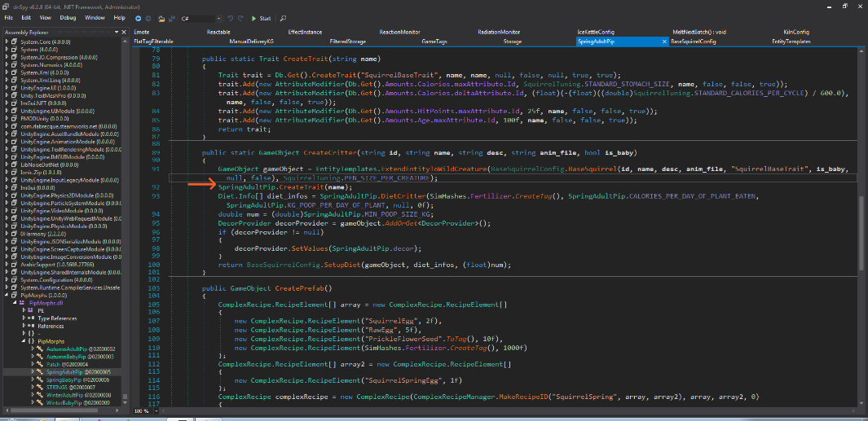Viewport: 868px width, 421px height.
Task: Click the Undo icon in toolbar
Action: [230, 18]
